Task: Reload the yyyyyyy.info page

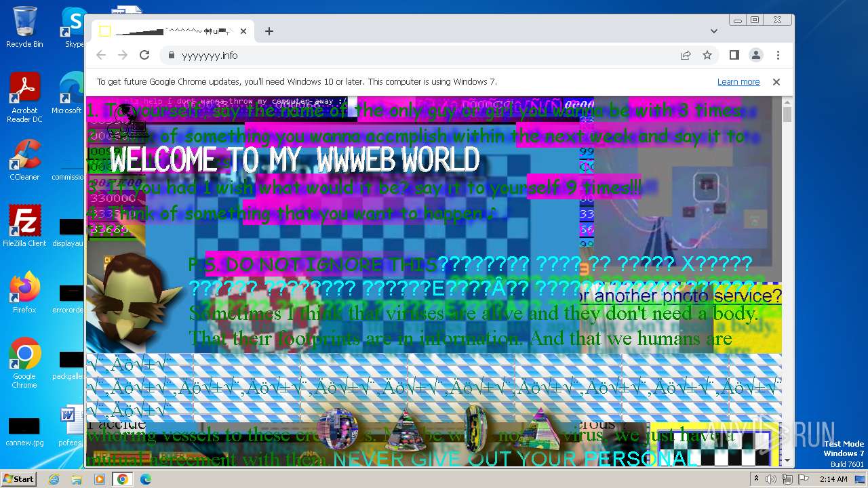Action: (144, 55)
